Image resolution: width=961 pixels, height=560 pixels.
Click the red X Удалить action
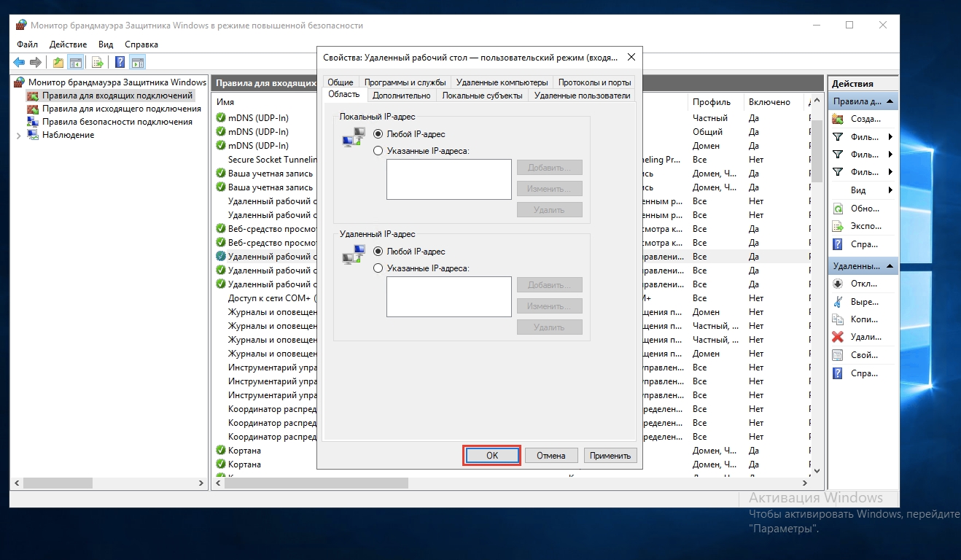pos(865,337)
